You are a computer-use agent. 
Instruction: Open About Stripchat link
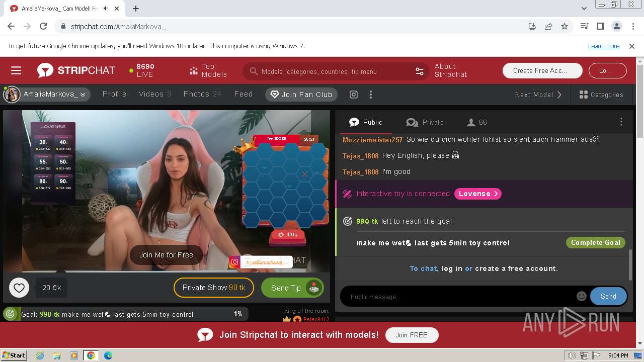451,70
